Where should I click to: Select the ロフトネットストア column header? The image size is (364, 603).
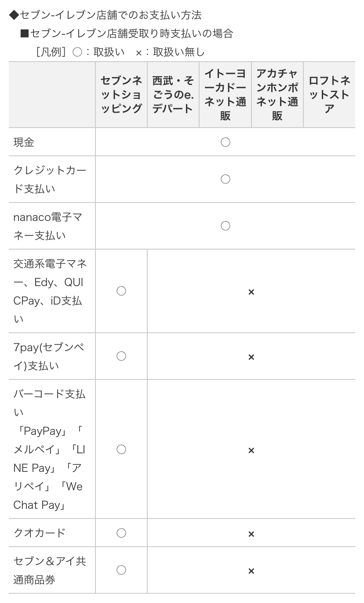tap(329, 95)
